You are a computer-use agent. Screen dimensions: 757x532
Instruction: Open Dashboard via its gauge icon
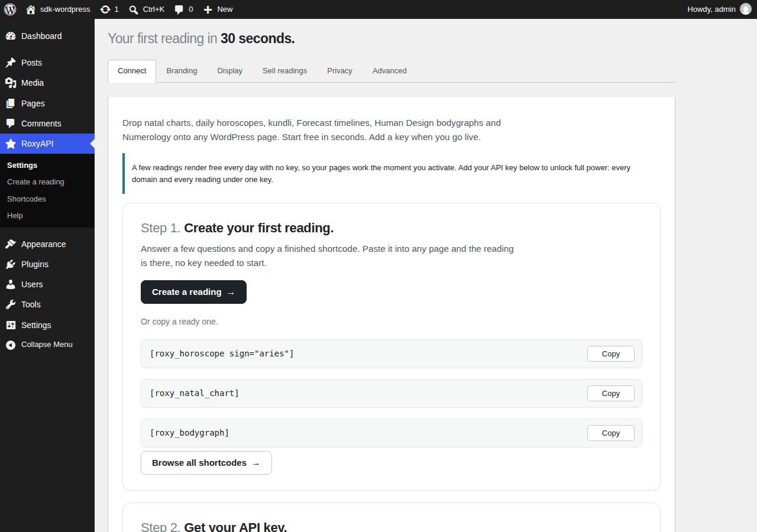(11, 36)
